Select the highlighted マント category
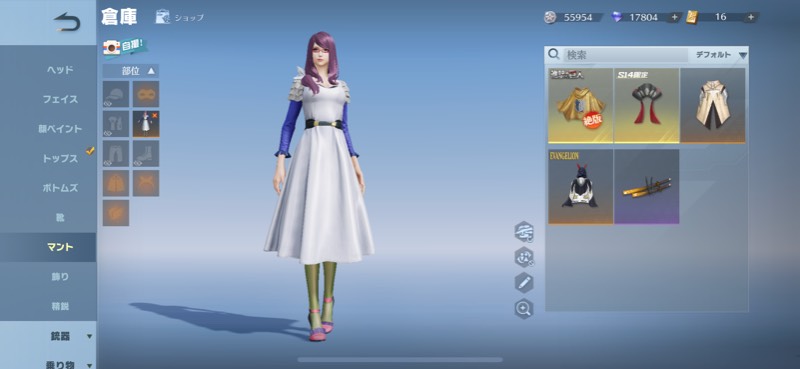 [48, 248]
